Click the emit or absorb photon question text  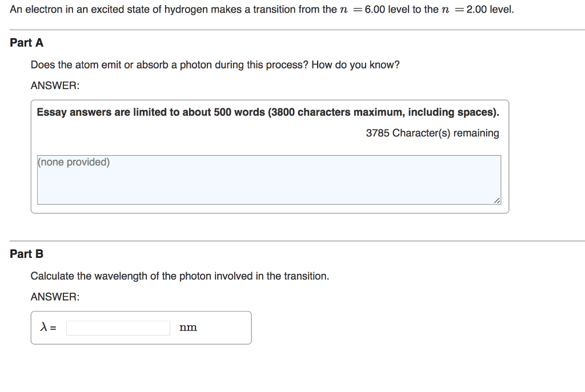pos(169,65)
